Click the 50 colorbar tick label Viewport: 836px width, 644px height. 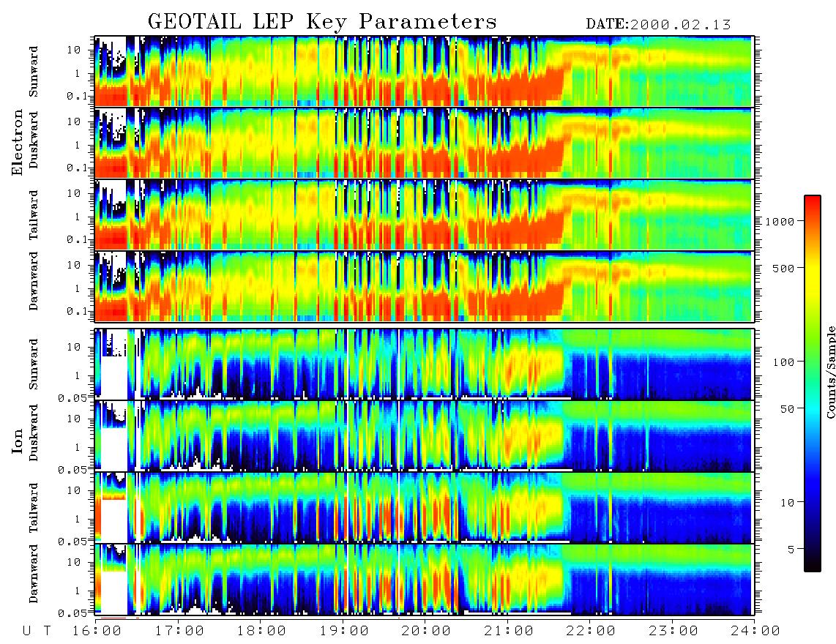(787, 409)
